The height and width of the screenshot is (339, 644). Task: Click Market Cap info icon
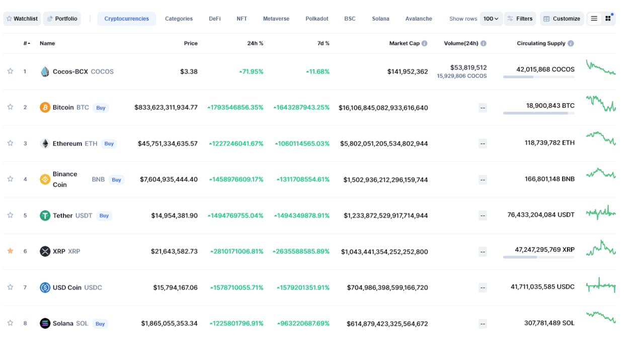pyautogui.click(x=425, y=43)
